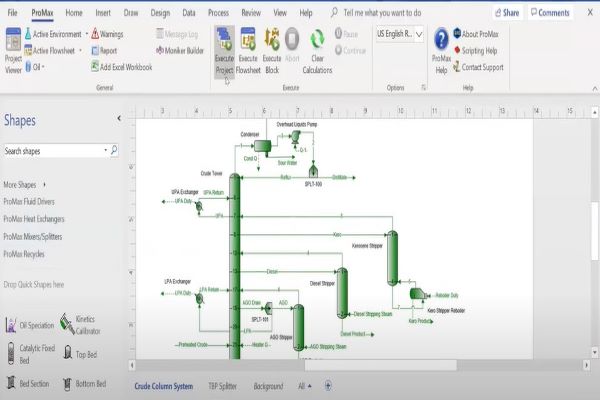Switch to TBP Splitter page
This screenshot has height=400, width=600.
222,386
